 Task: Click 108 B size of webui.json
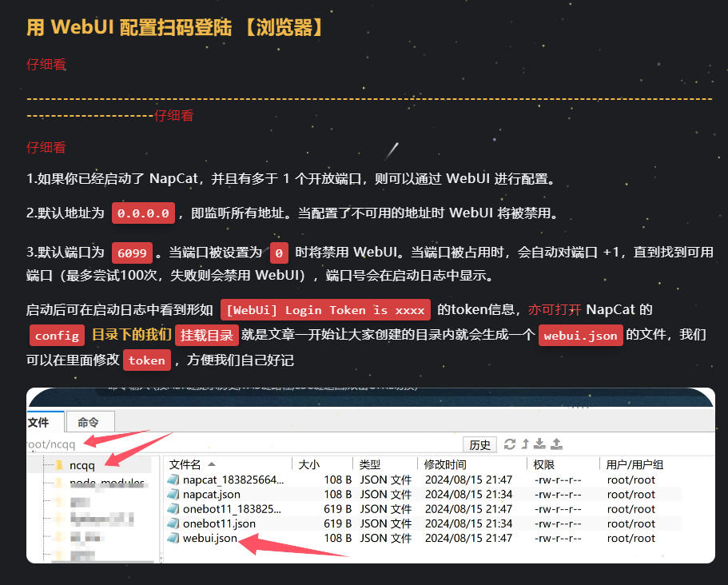pyautogui.click(x=337, y=538)
